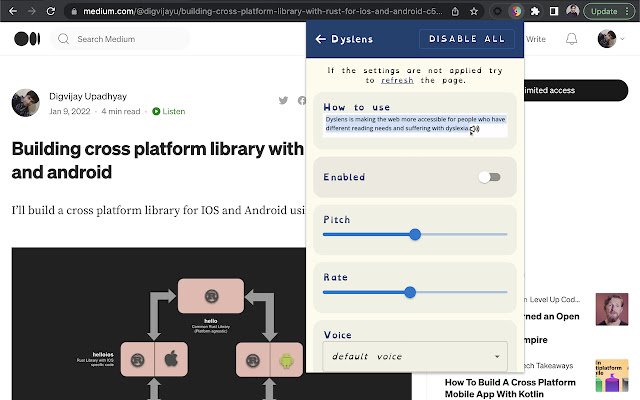Click the colorful Kotlin article thumbnail
The image size is (640, 400).
(x=612, y=375)
